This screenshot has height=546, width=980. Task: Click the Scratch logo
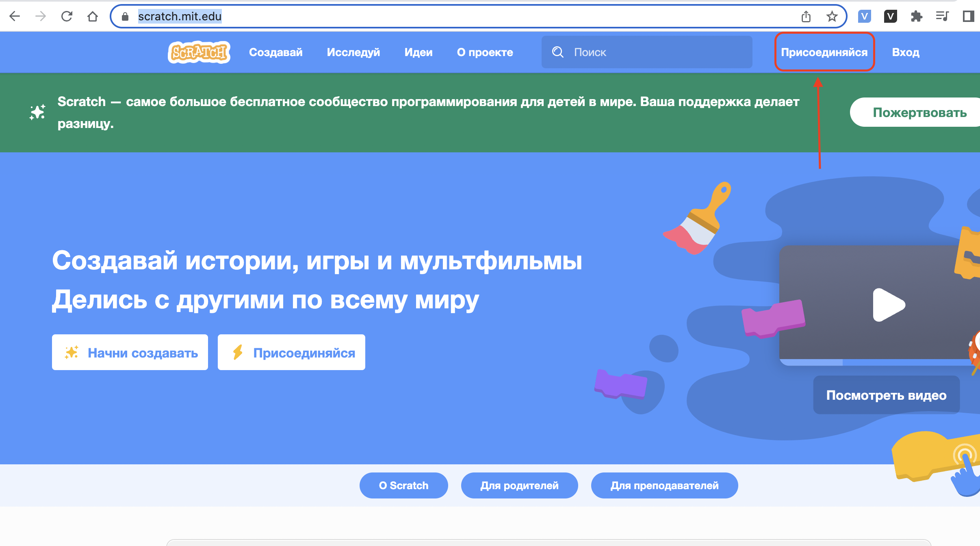pos(199,52)
